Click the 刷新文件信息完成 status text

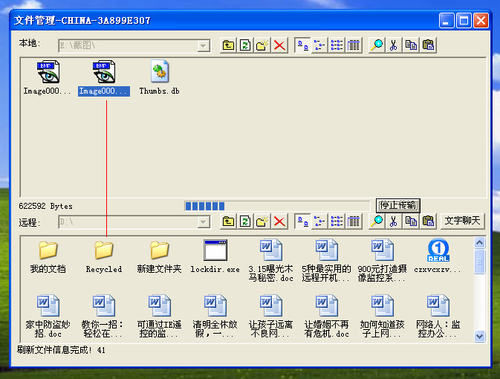pyautogui.click(x=61, y=350)
